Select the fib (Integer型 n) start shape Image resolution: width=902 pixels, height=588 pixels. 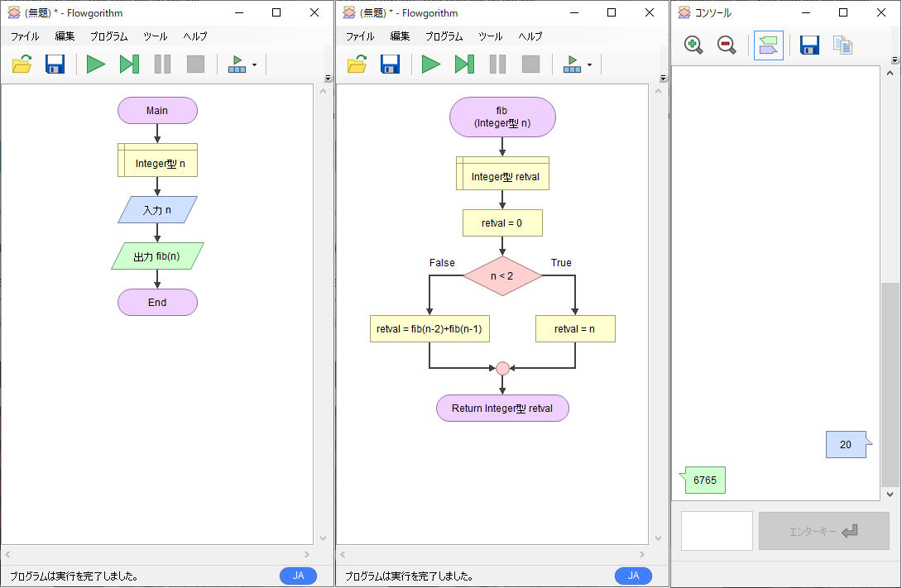(503, 117)
